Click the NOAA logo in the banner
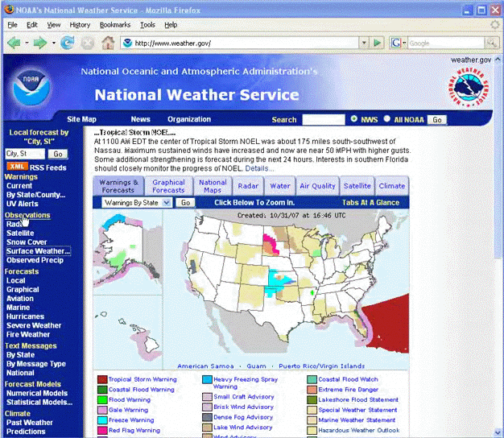This screenshot has height=438, width=504. 31,88
